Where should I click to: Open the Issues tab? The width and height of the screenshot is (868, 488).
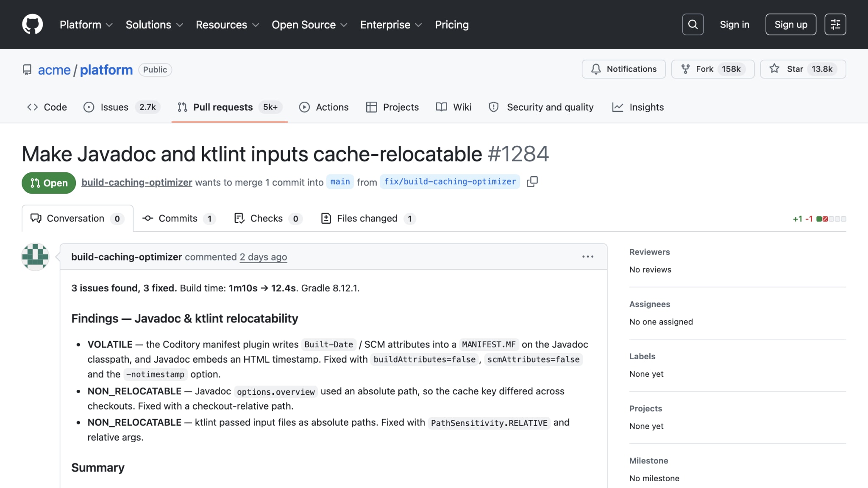(x=122, y=107)
